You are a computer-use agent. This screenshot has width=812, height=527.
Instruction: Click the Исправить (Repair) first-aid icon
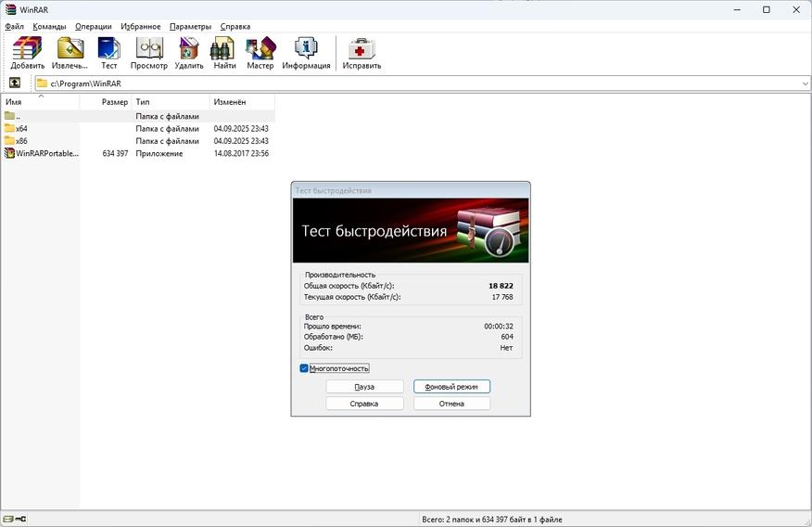point(362,52)
